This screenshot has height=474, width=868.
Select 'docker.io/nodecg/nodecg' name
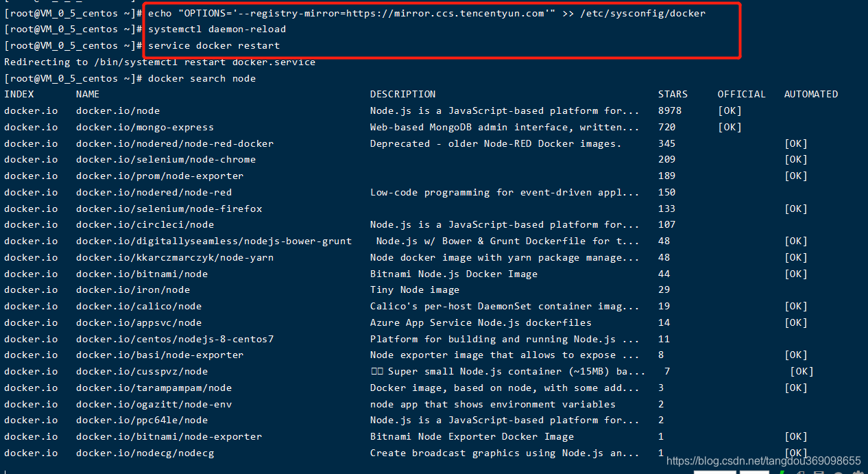145,453
